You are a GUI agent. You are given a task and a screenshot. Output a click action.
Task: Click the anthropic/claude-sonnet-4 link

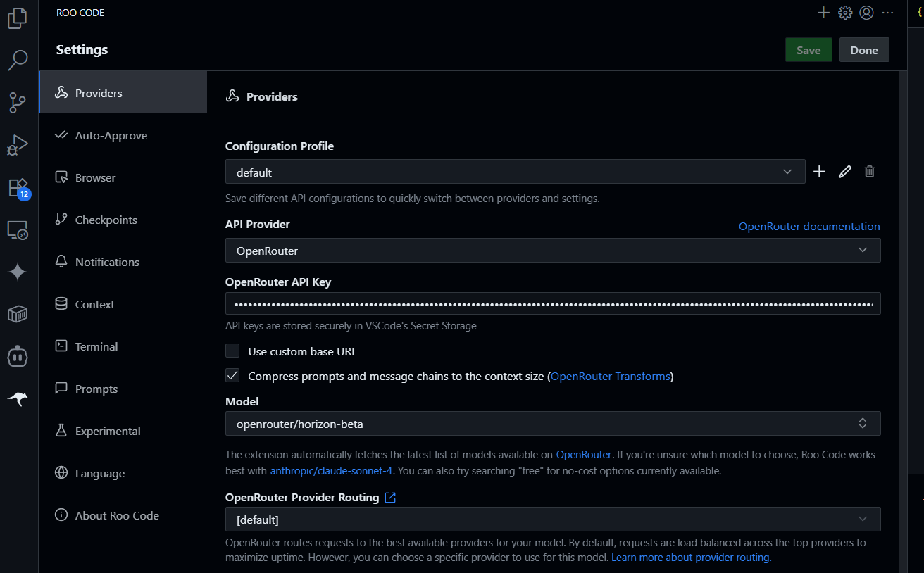pos(332,470)
